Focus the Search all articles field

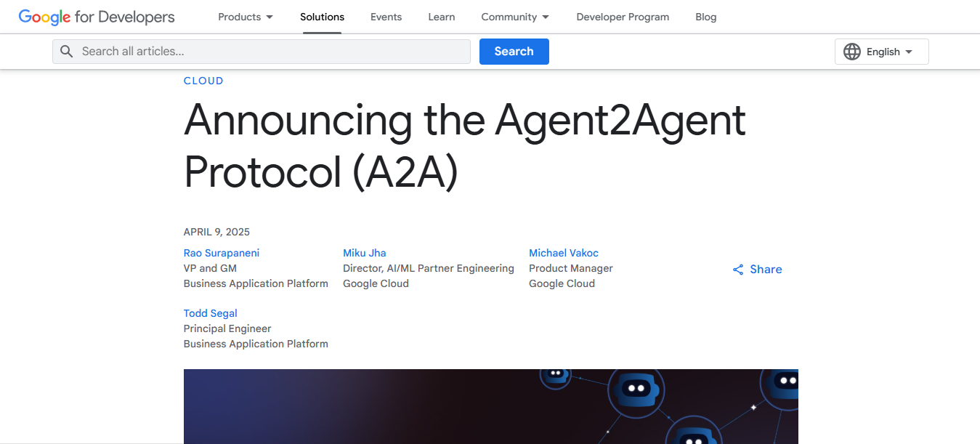click(x=262, y=52)
